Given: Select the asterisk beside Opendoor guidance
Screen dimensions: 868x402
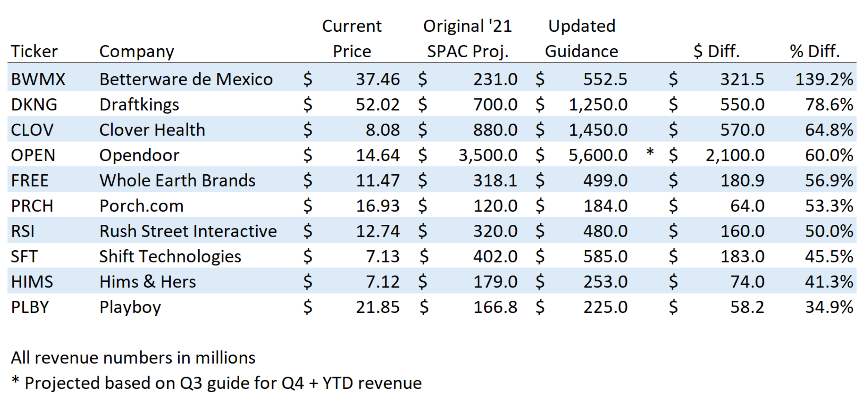Looking at the screenshot, I should (x=650, y=152).
